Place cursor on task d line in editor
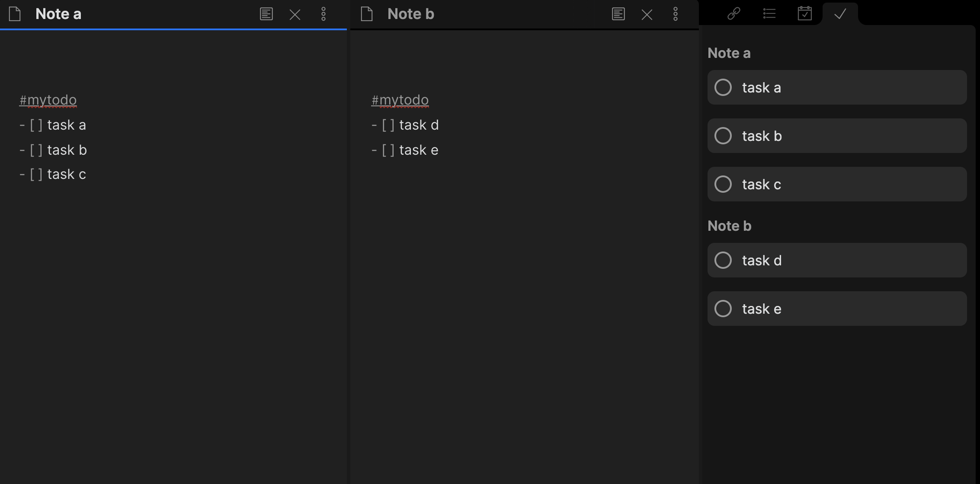The height and width of the screenshot is (484, 980). click(419, 125)
